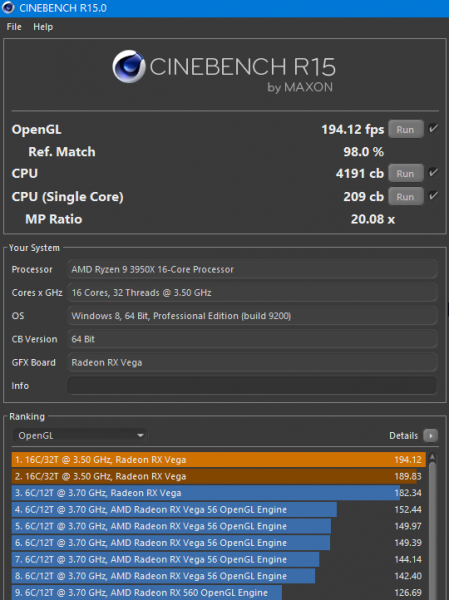Screen dimensions: 449x600
Task: Toggle the OpenGL test checkbox
Action: [x=433, y=129]
